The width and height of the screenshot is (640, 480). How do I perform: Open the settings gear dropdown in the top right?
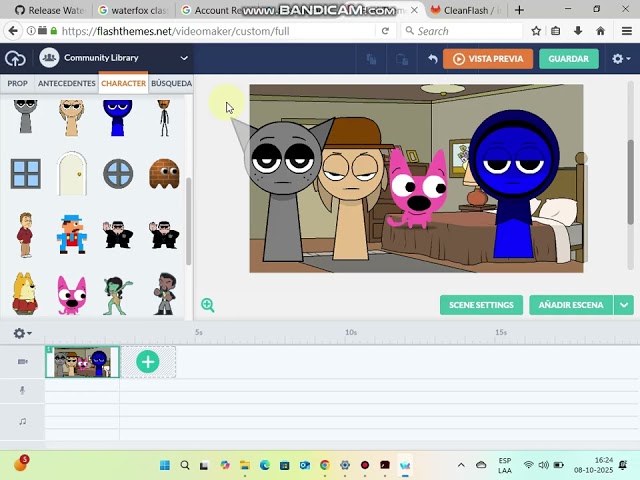(621, 59)
